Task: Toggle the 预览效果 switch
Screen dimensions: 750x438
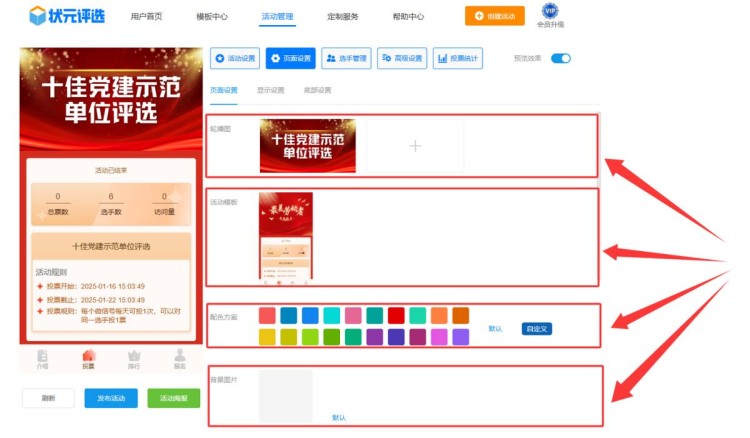Action: (561, 58)
